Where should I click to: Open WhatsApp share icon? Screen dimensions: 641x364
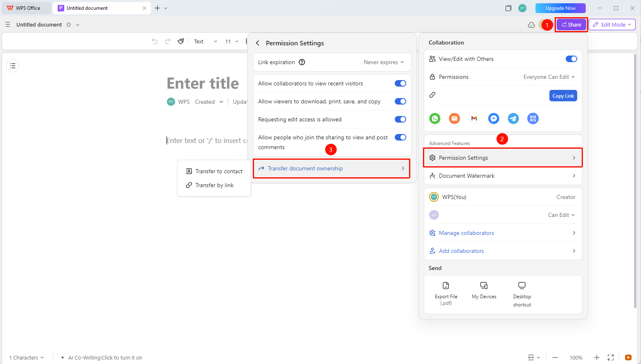435,118
